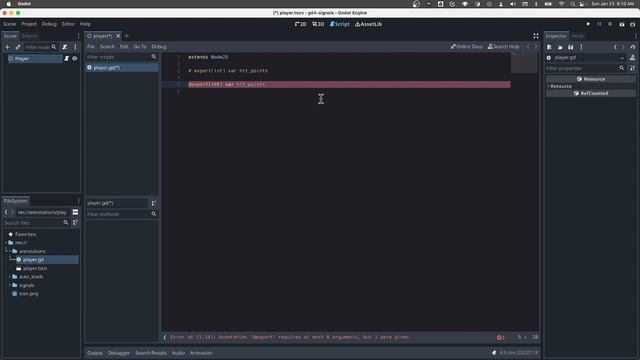Open the Editor menu
640x360 pixels.
(68, 24)
